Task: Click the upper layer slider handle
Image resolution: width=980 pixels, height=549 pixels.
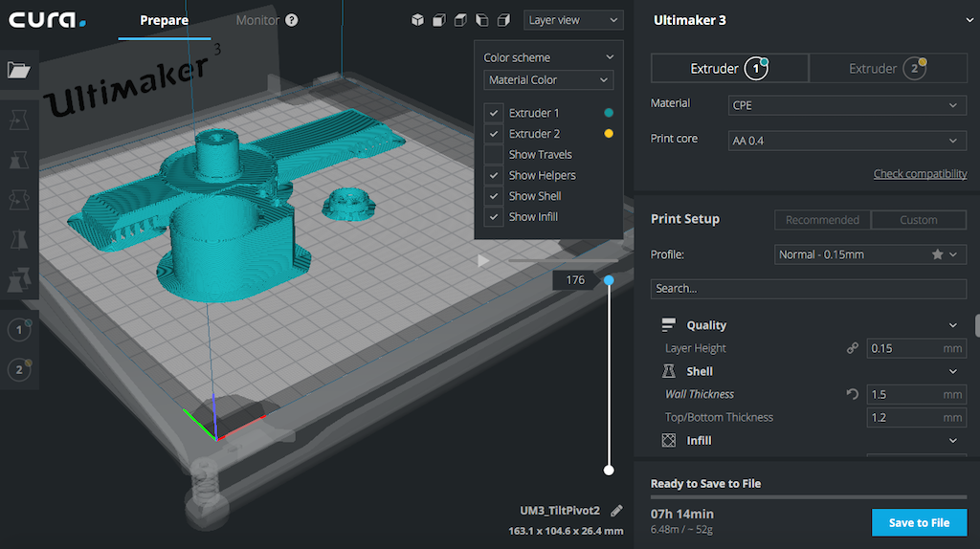Action: click(x=609, y=280)
